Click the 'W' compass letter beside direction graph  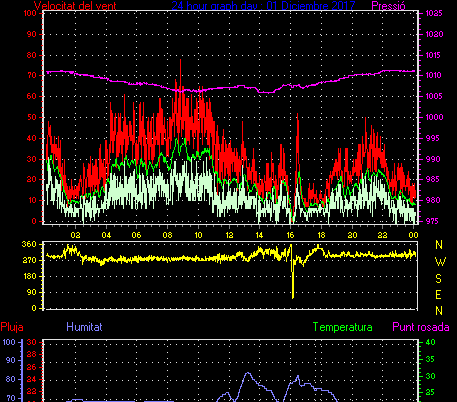pyautogui.click(x=440, y=262)
